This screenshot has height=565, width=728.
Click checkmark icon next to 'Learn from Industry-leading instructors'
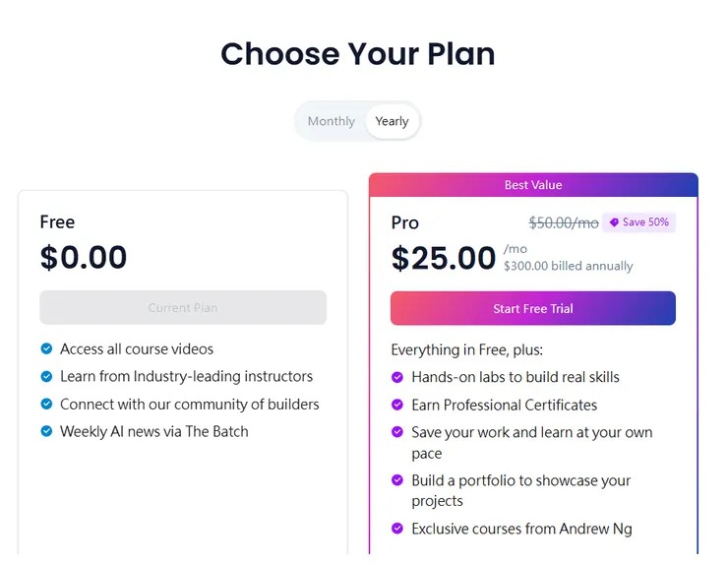click(x=46, y=376)
